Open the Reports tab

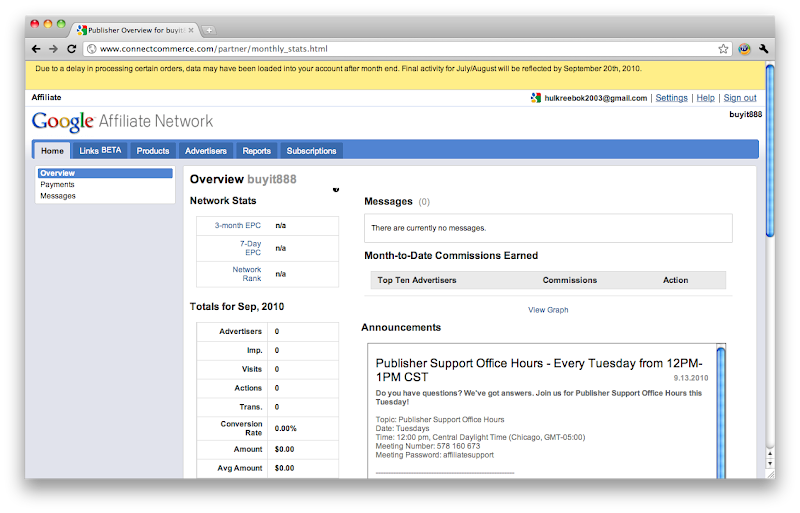[256, 151]
